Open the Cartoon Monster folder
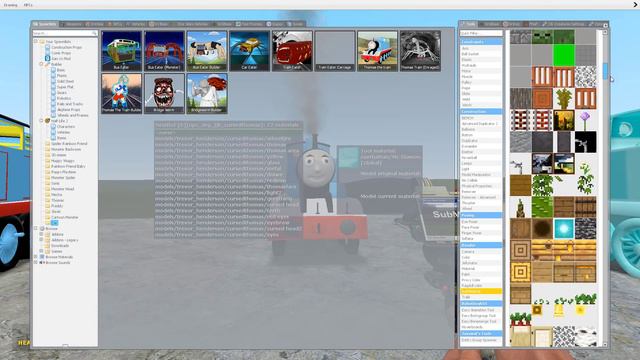 pyautogui.click(x=64, y=218)
